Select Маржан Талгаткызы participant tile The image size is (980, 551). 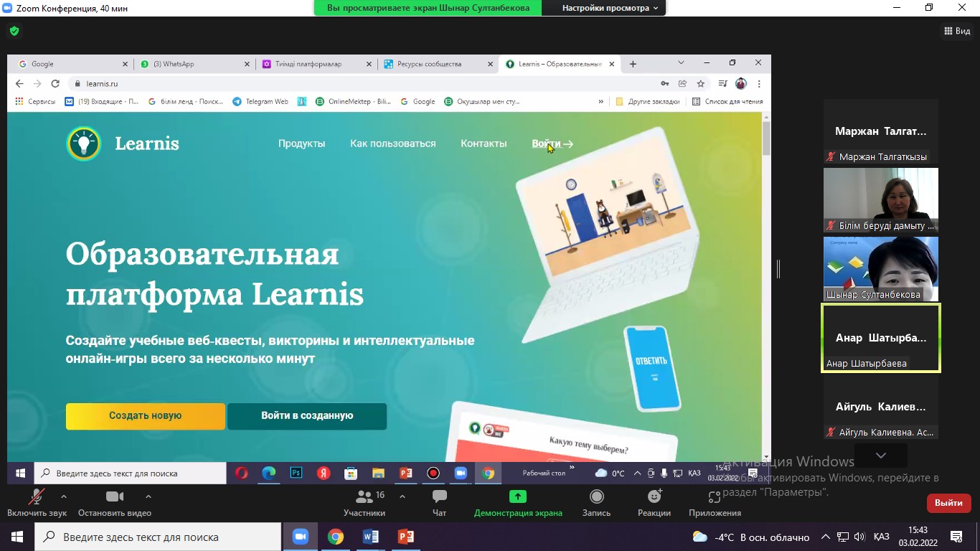[x=881, y=131]
